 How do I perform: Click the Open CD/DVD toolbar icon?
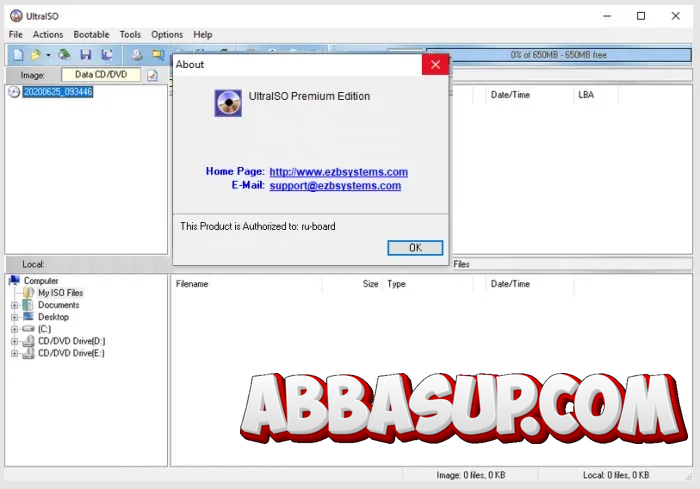click(x=64, y=54)
